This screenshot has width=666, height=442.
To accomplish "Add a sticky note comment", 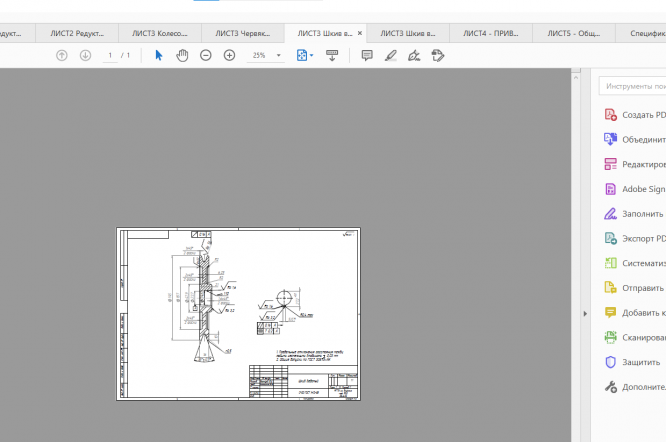I will pos(367,55).
